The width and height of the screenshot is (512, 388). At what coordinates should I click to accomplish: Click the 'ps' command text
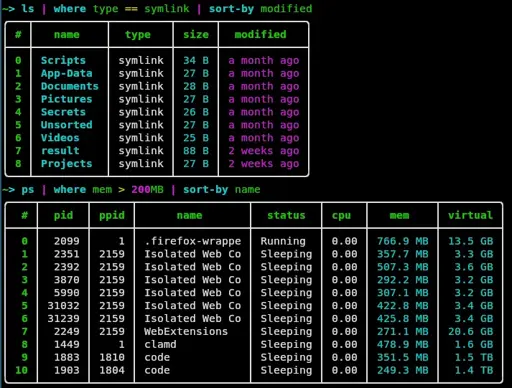pyautogui.click(x=28, y=190)
